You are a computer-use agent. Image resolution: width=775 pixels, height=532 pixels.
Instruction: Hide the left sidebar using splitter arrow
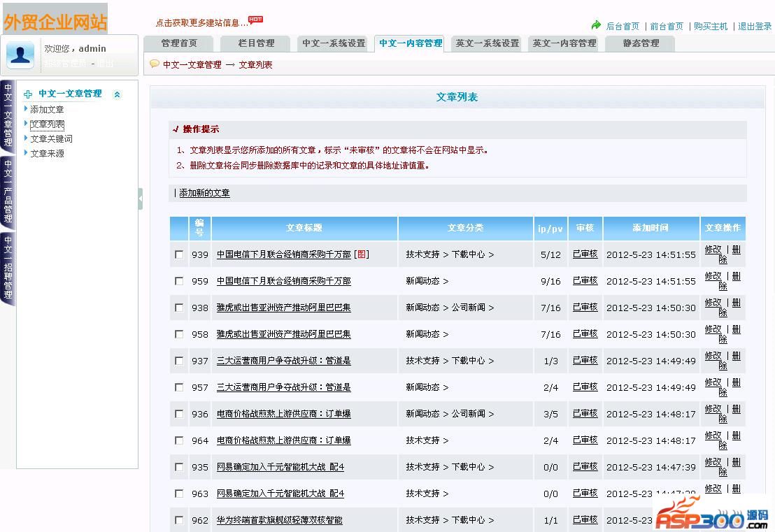(x=140, y=199)
